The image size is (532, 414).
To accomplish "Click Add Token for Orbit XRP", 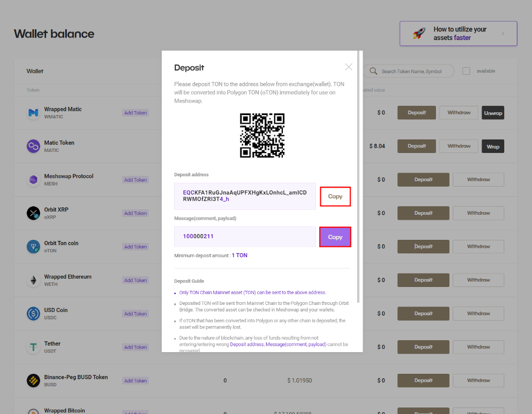I will click(135, 213).
